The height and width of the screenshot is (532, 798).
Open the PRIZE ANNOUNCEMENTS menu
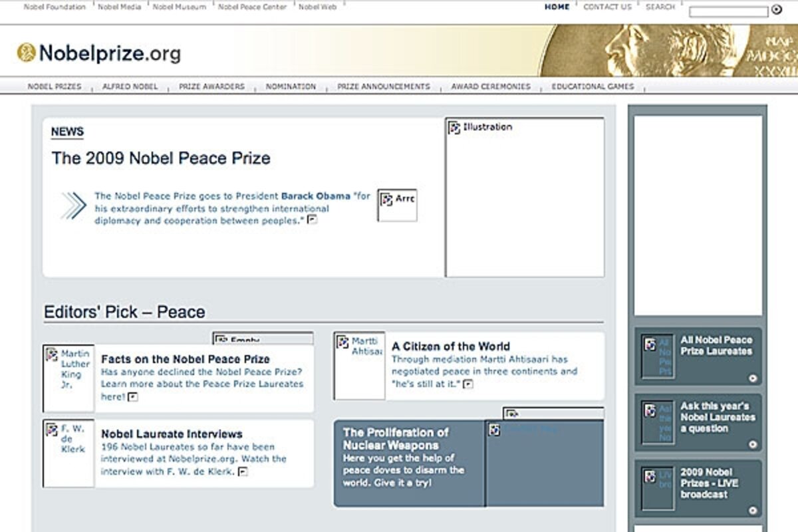(384, 86)
